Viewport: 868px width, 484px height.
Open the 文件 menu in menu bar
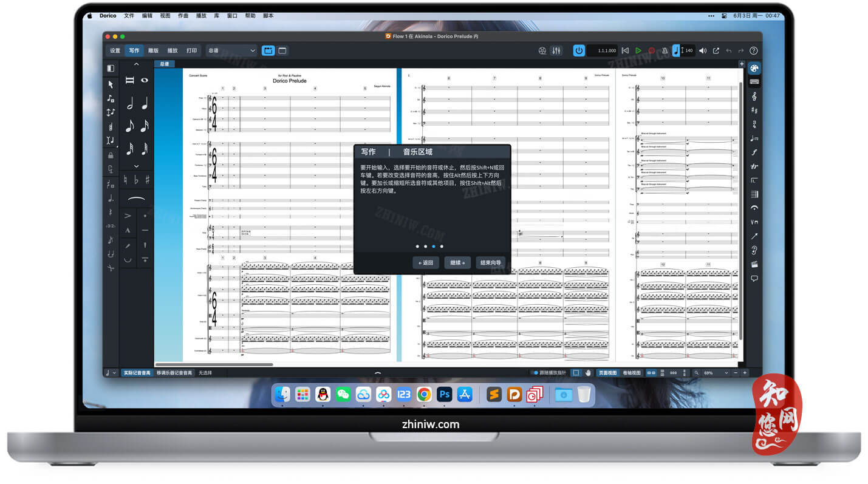pyautogui.click(x=129, y=16)
